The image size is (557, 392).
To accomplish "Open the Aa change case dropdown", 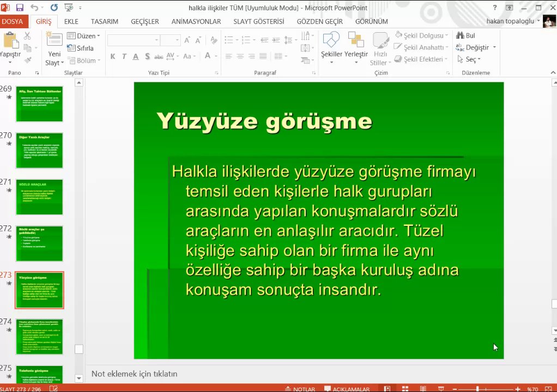I will [189, 56].
